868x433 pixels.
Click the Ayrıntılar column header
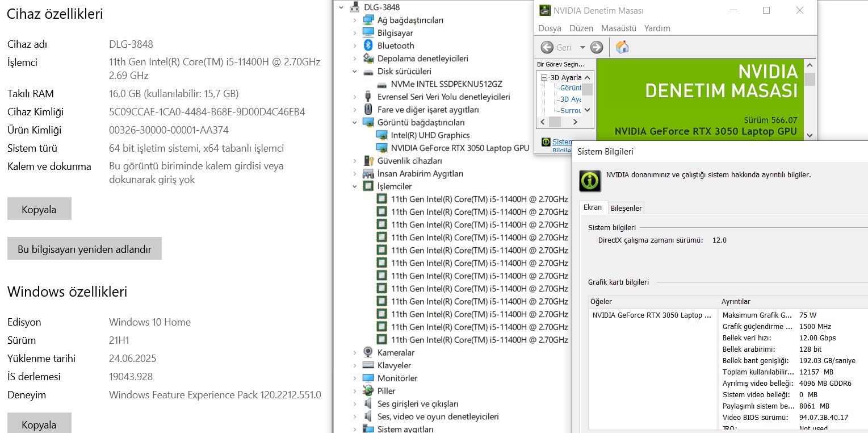(793, 301)
